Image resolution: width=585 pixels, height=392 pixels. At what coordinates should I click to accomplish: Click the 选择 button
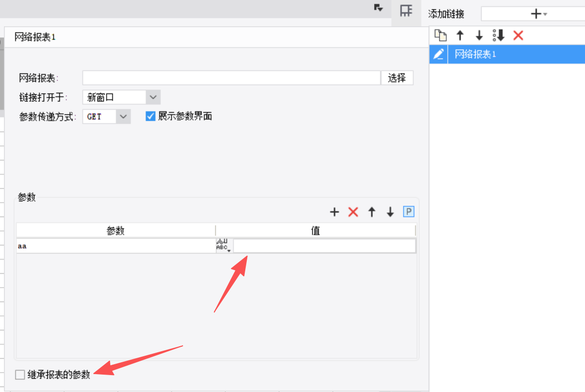397,78
